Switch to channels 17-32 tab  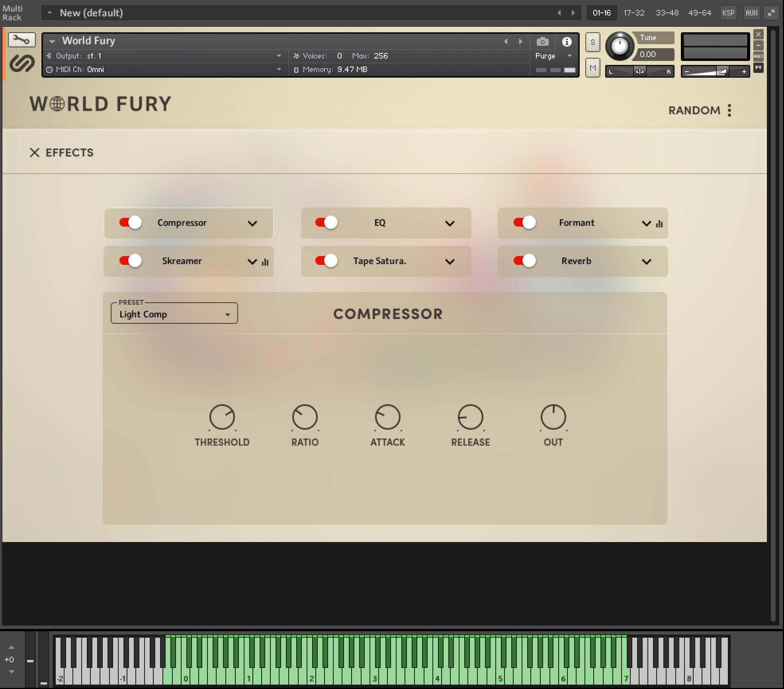pyautogui.click(x=634, y=13)
